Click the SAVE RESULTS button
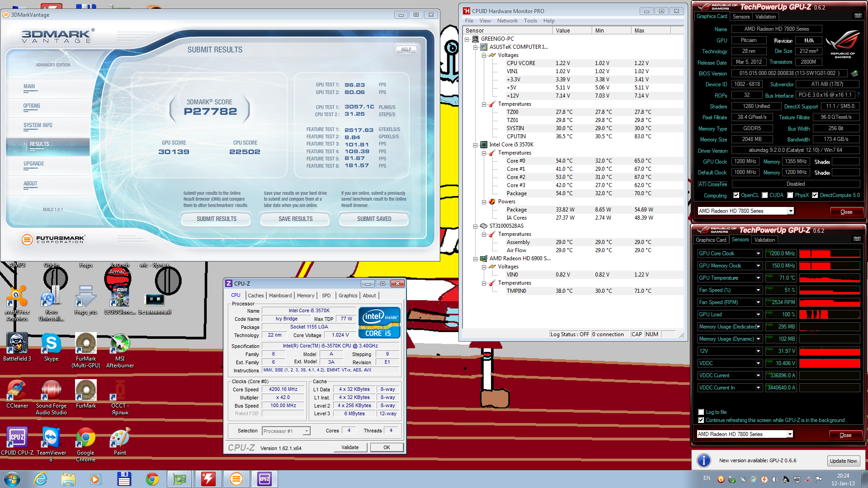The height and width of the screenshot is (488, 868). click(296, 219)
